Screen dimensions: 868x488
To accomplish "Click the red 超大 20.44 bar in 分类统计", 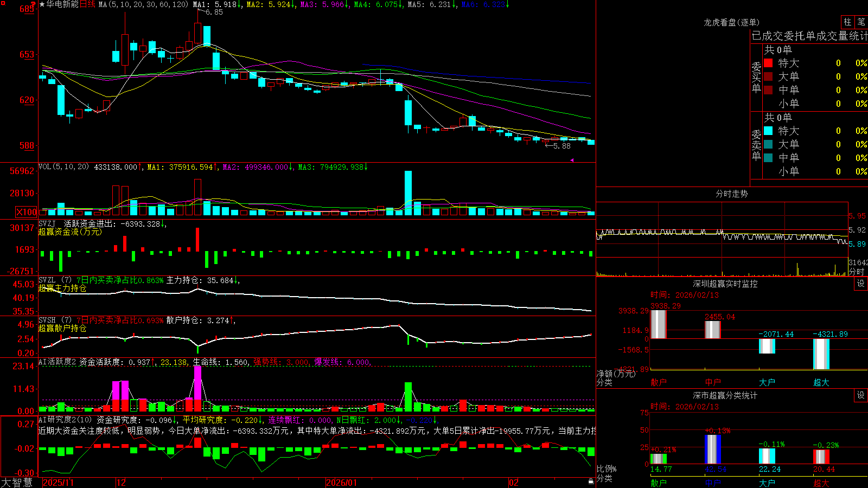I will (821, 457).
